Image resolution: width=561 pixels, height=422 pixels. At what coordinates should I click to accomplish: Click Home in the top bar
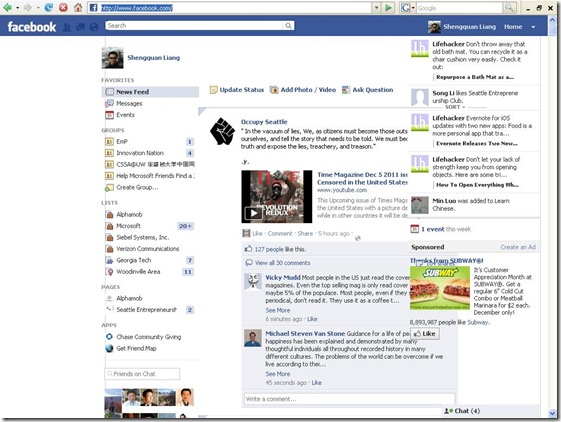513,27
